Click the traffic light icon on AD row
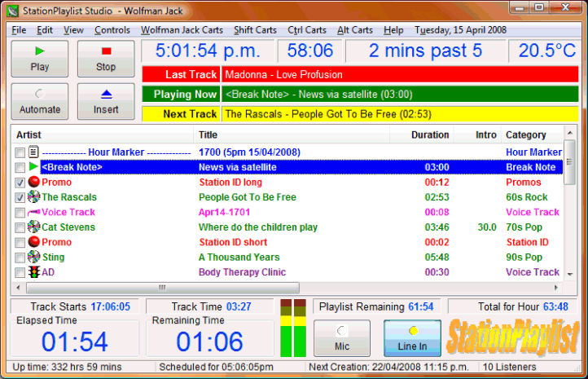Viewport: 588px width, 379px height. click(x=33, y=272)
